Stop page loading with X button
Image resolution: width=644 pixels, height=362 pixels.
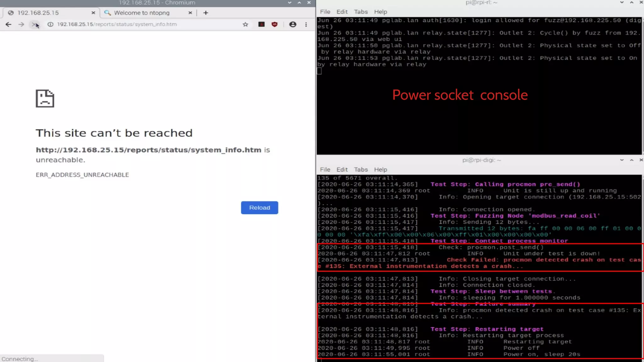(x=34, y=24)
